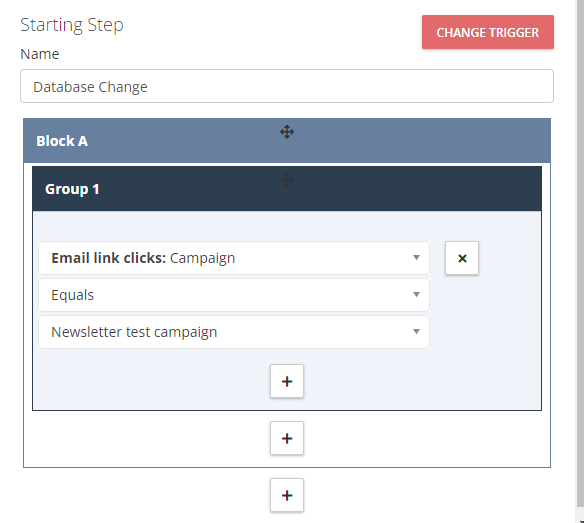
Task: Open the Newsletter test campaign dropdown
Action: click(x=234, y=332)
